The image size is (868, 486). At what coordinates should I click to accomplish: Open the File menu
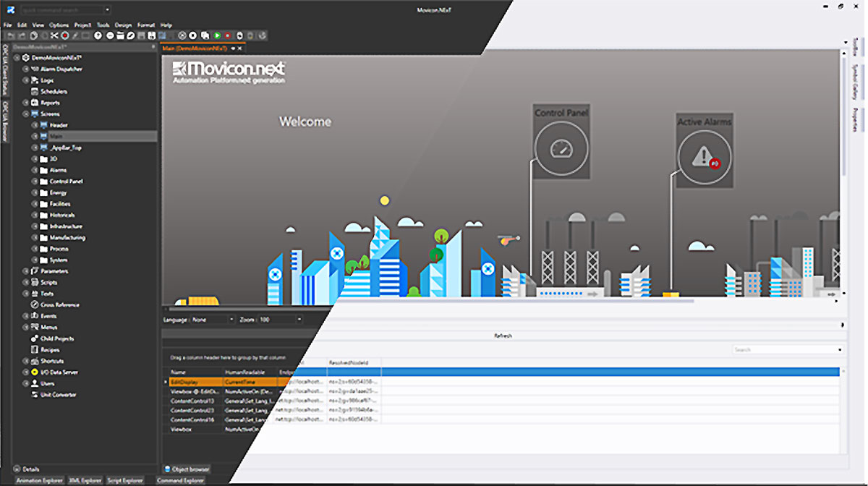click(x=8, y=25)
